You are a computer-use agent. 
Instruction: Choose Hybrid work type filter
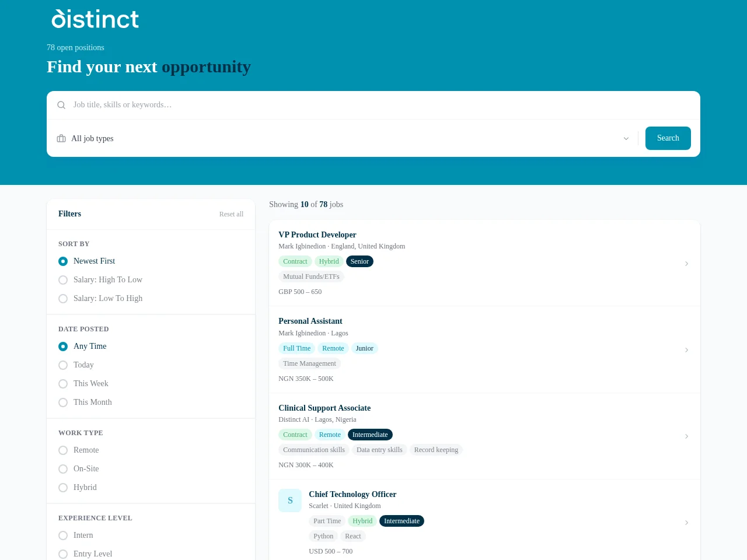click(x=78, y=488)
